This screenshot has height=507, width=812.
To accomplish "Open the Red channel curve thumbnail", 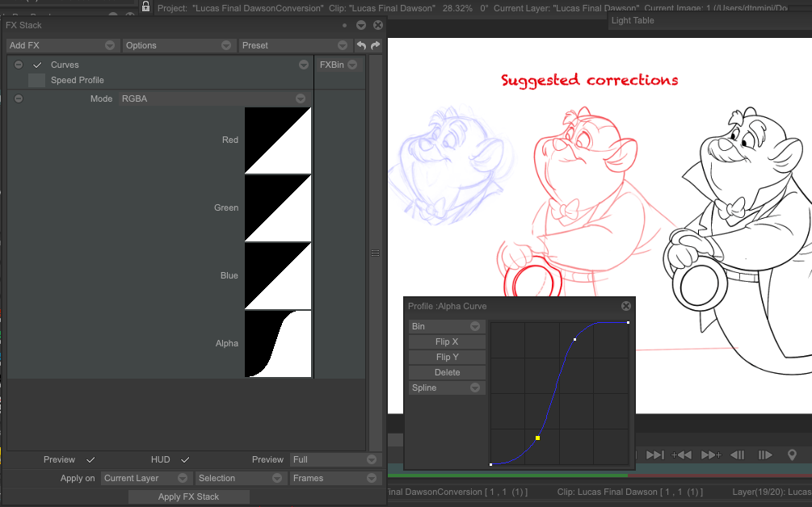I will (278, 140).
